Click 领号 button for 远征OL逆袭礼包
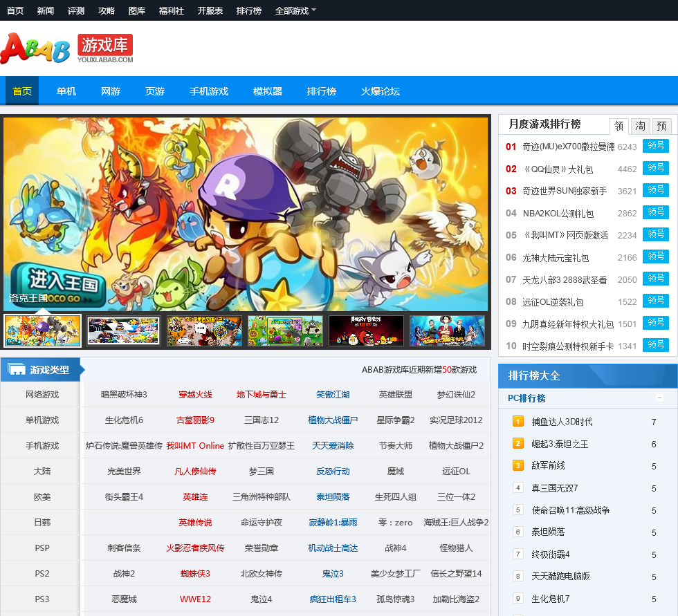 click(x=656, y=301)
